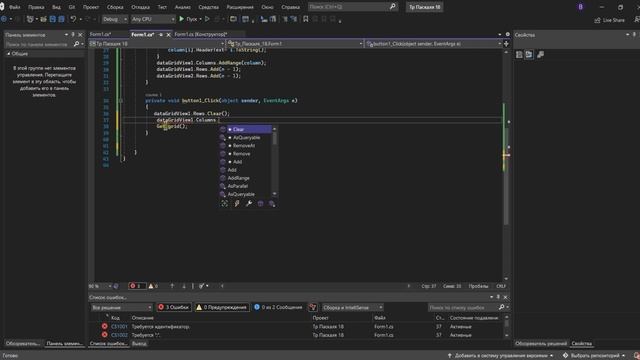The height and width of the screenshot is (360, 640).
Task: Toggle the 3 Ошибки filter
Action: pyautogui.click(x=174, y=307)
